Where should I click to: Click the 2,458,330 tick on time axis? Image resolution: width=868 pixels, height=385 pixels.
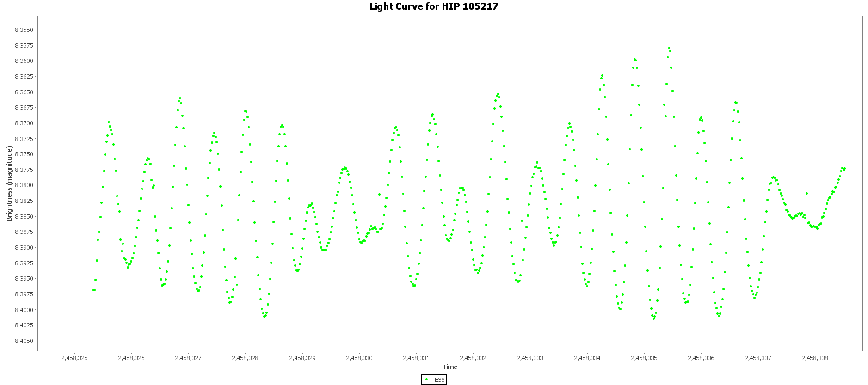click(359, 358)
